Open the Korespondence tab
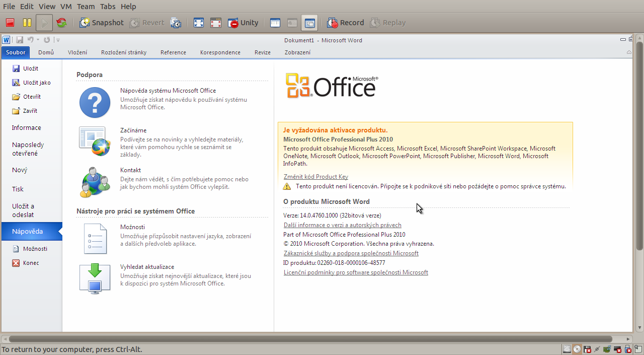 coord(220,52)
